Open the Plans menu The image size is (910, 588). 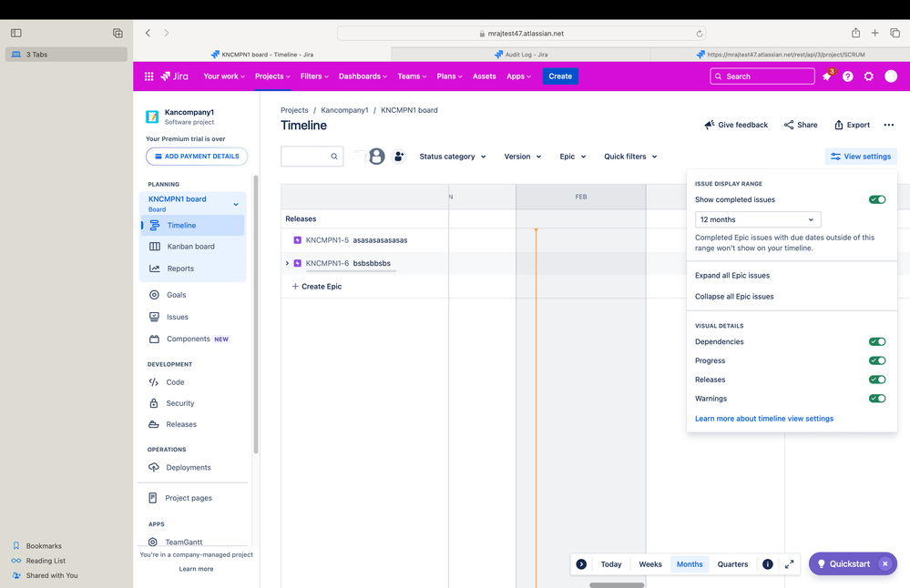point(449,76)
